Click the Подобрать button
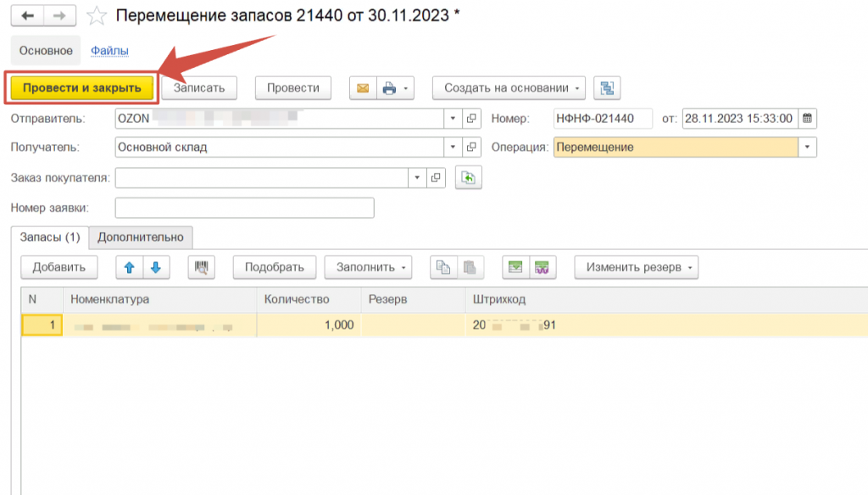This screenshot has height=495, width=868. [274, 268]
